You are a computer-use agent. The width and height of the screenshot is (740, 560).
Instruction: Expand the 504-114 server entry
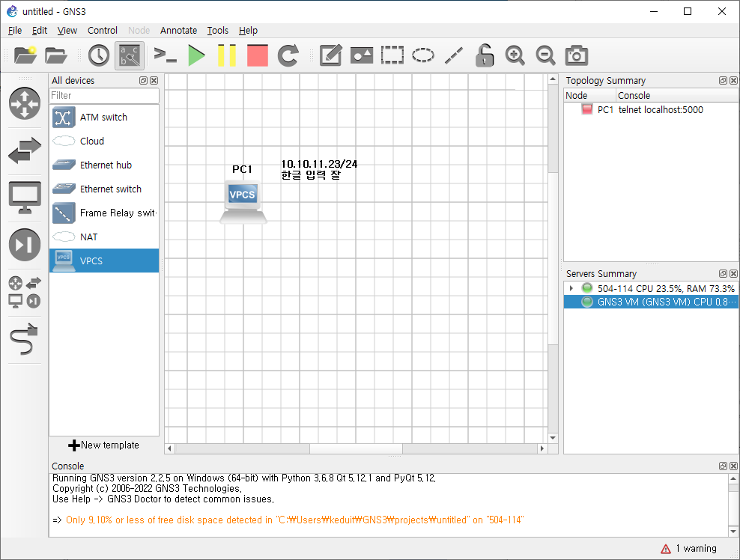571,288
